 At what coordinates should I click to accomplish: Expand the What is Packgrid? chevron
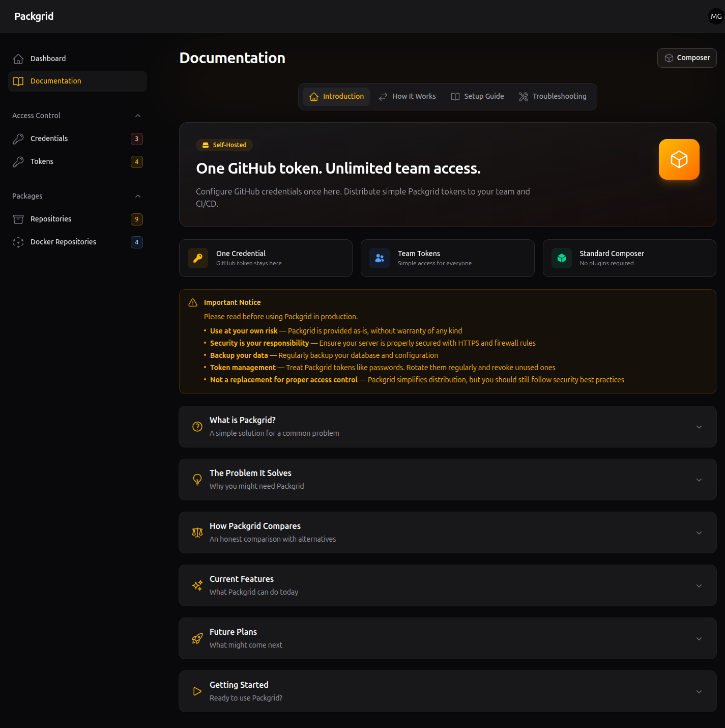pyautogui.click(x=699, y=427)
